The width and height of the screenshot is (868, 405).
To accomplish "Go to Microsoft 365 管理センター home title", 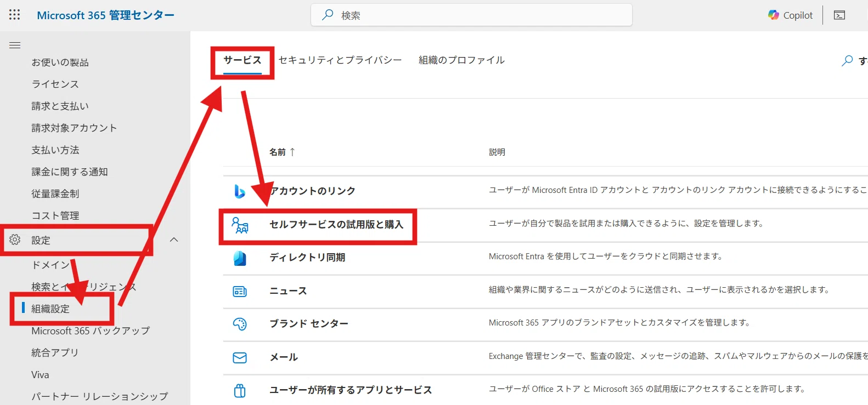I will pos(105,15).
